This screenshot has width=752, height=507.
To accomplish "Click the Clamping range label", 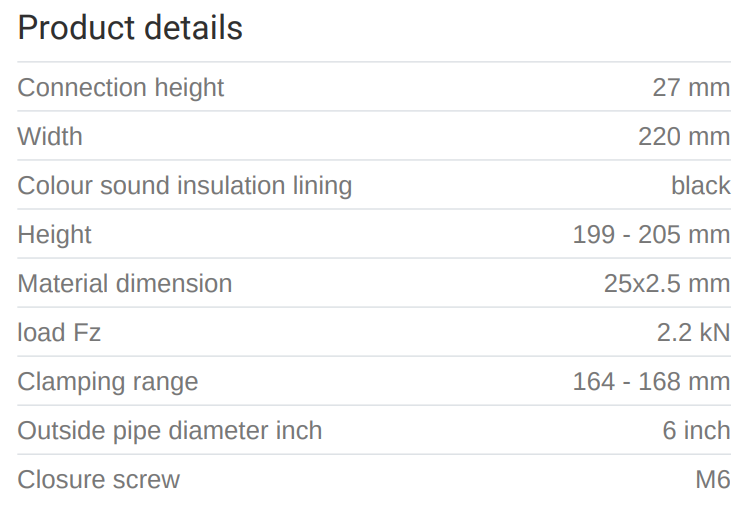I will 108,382.
